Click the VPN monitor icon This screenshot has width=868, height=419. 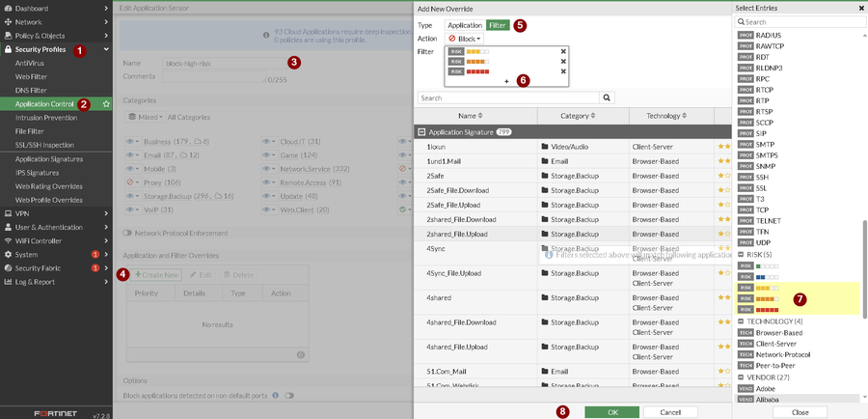[8, 213]
